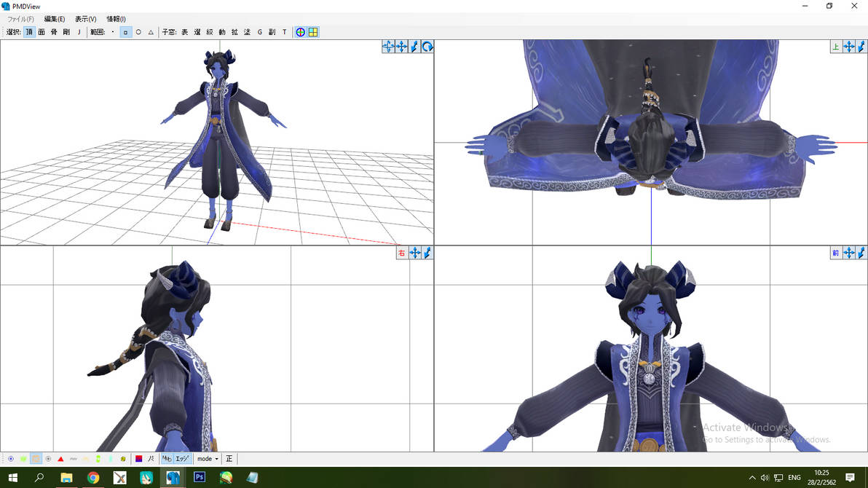Click the highlighted orange icon in bottom toolbar
This screenshot has width=868, height=488.
(x=36, y=459)
